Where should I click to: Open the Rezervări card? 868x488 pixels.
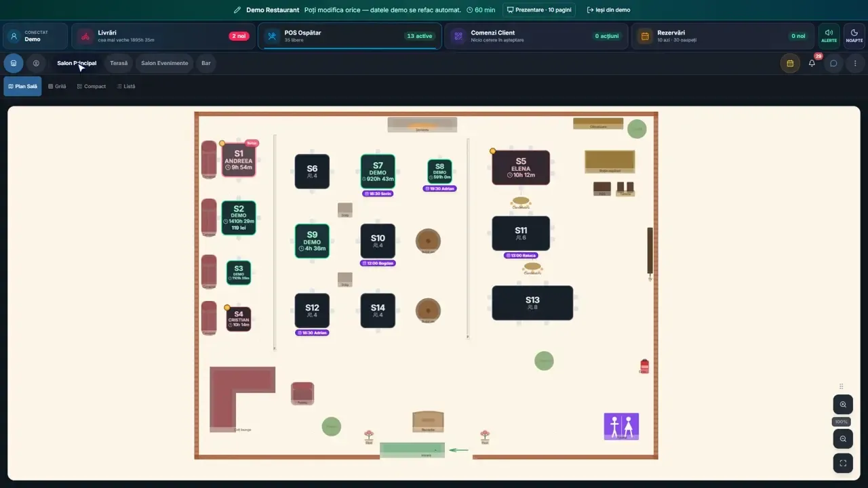click(723, 36)
